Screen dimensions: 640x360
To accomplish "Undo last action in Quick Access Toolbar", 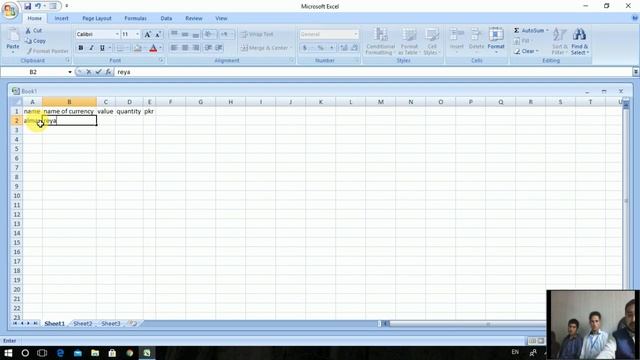I will point(38,6).
